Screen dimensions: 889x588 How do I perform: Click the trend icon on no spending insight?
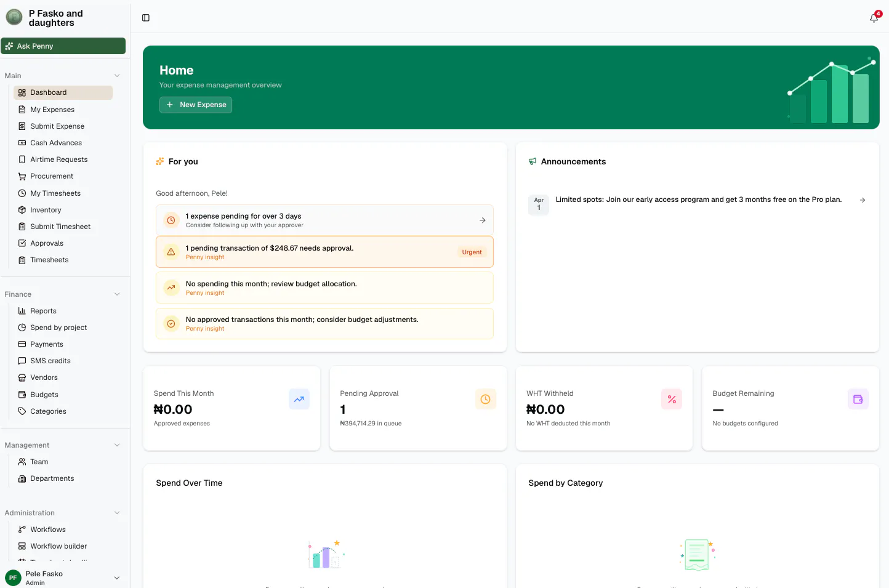click(171, 288)
